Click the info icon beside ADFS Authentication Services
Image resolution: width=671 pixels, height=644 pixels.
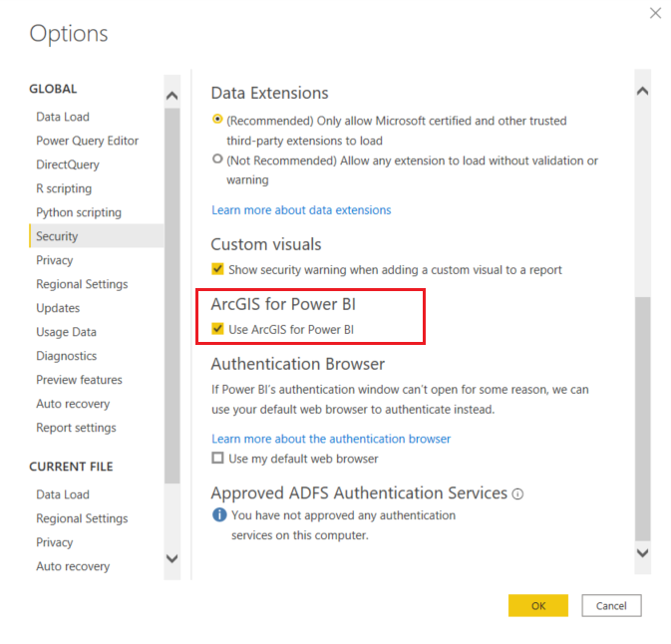point(517,493)
